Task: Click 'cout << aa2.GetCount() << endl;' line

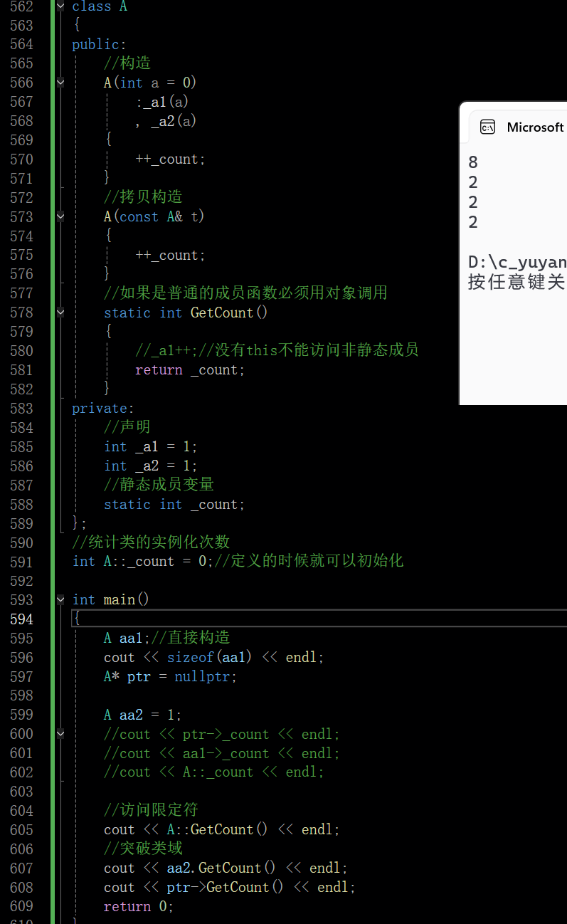Action: click(x=226, y=868)
